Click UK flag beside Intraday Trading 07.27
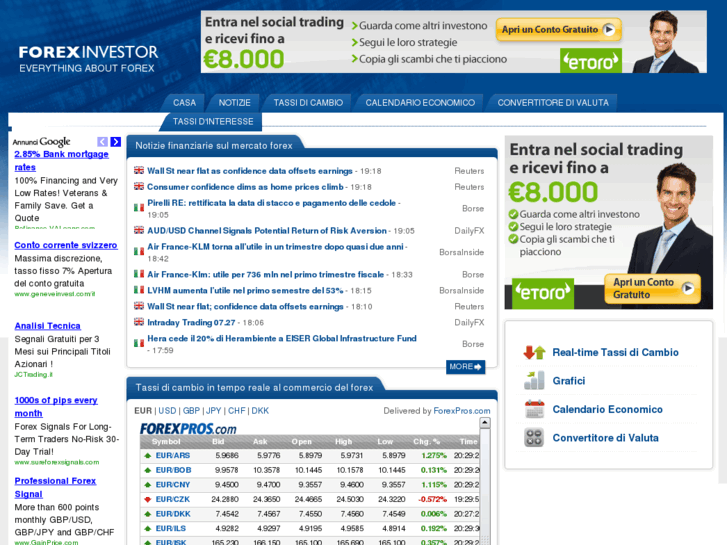 (x=139, y=322)
